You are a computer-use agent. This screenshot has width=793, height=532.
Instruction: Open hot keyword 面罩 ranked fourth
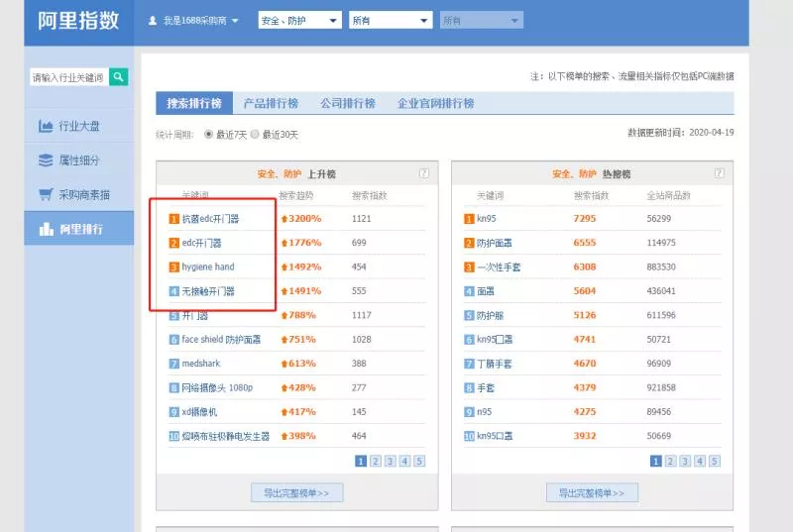pyautogui.click(x=486, y=291)
